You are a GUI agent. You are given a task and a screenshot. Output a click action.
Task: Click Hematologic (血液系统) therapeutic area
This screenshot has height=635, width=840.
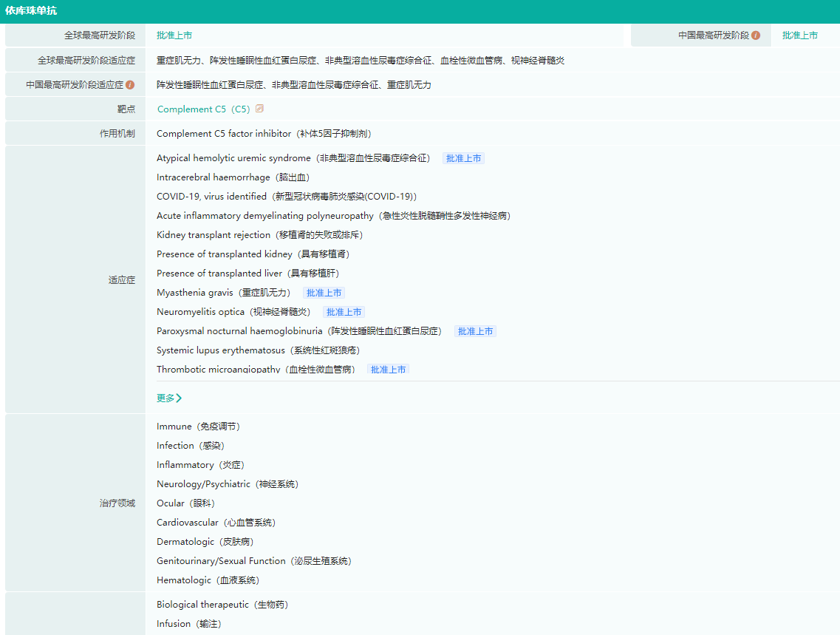[x=208, y=580]
